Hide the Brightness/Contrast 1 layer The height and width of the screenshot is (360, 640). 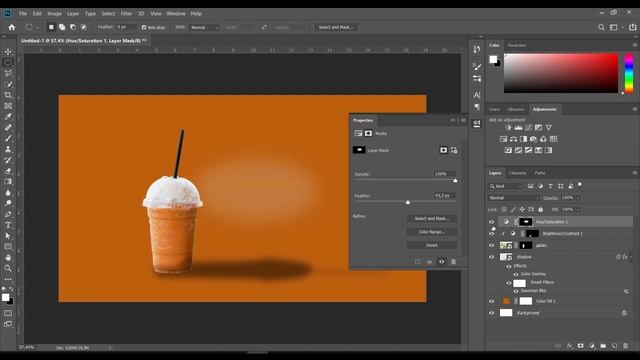[491, 234]
